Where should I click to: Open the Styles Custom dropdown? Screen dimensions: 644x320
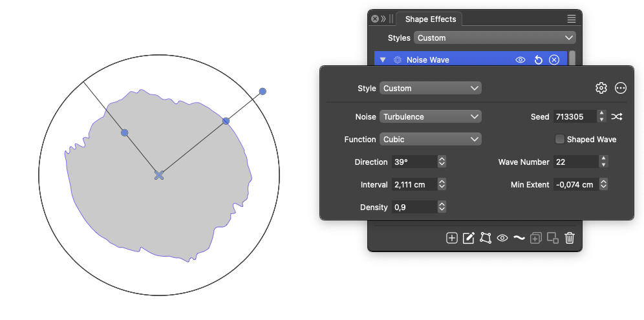495,37
